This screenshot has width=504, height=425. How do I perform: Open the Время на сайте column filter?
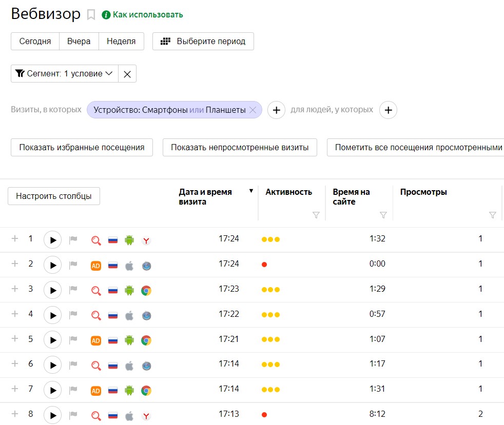[x=383, y=215]
